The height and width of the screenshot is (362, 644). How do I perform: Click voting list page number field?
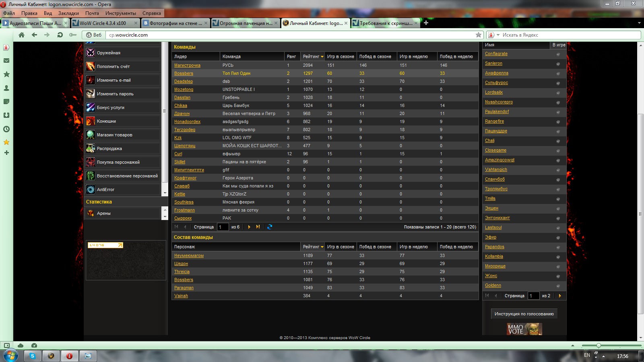coord(533,296)
